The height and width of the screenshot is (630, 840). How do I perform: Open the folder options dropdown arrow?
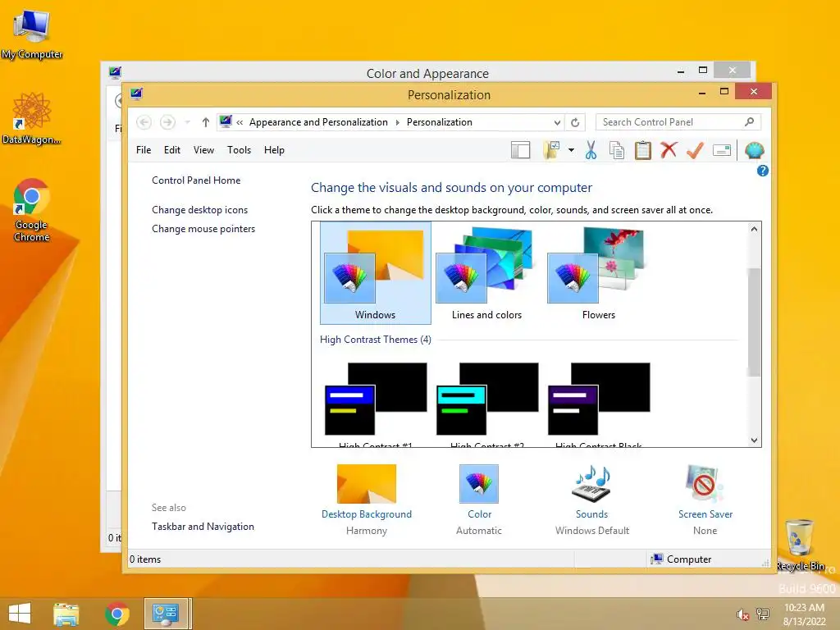click(x=571, y=151)
